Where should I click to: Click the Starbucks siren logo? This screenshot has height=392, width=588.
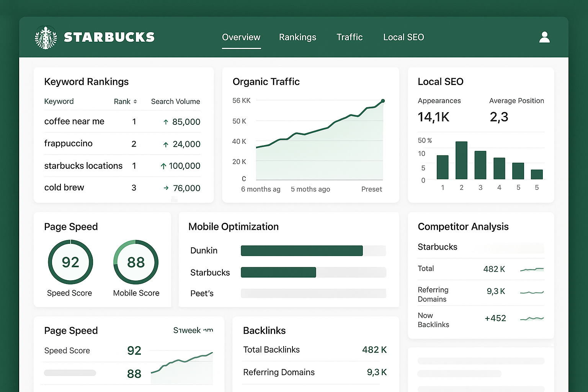(46, 38)
